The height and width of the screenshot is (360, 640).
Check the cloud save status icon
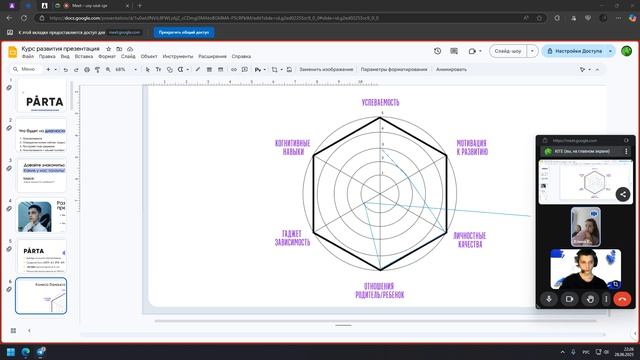click(x=130, y=49)
